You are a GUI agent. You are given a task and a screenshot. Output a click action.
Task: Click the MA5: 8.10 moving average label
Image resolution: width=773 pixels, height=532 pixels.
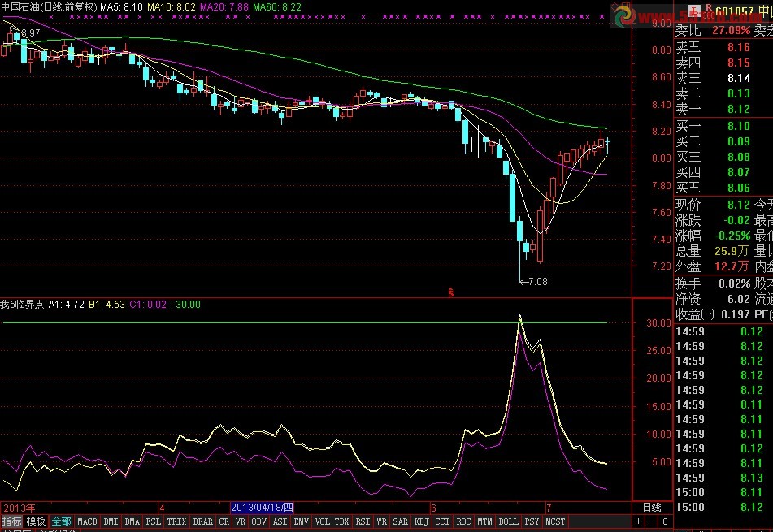[121, 6]
